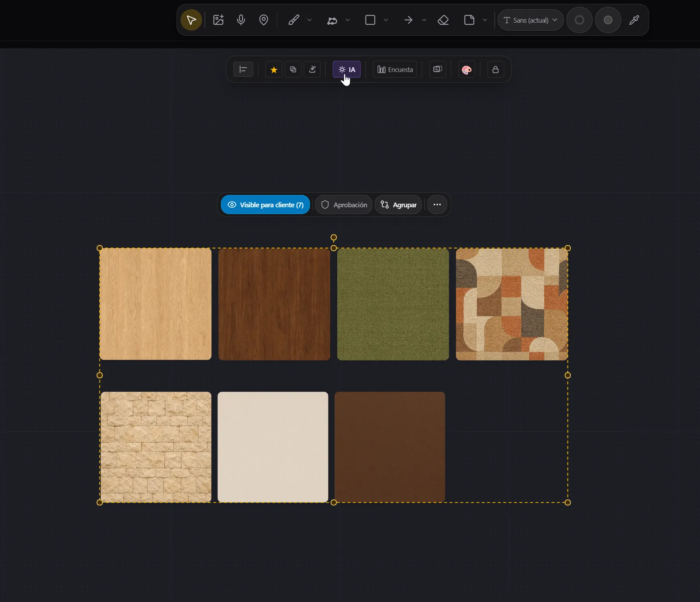Expand rectangle shape options chevron
The image size is (700, 602).
point(386,20)
